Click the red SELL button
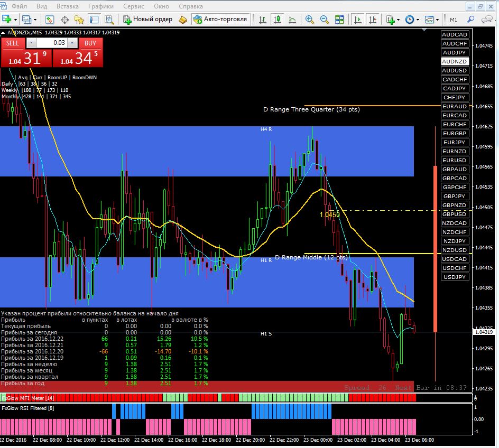The height and width of the screenshot is (448, 499). point(13,43)
